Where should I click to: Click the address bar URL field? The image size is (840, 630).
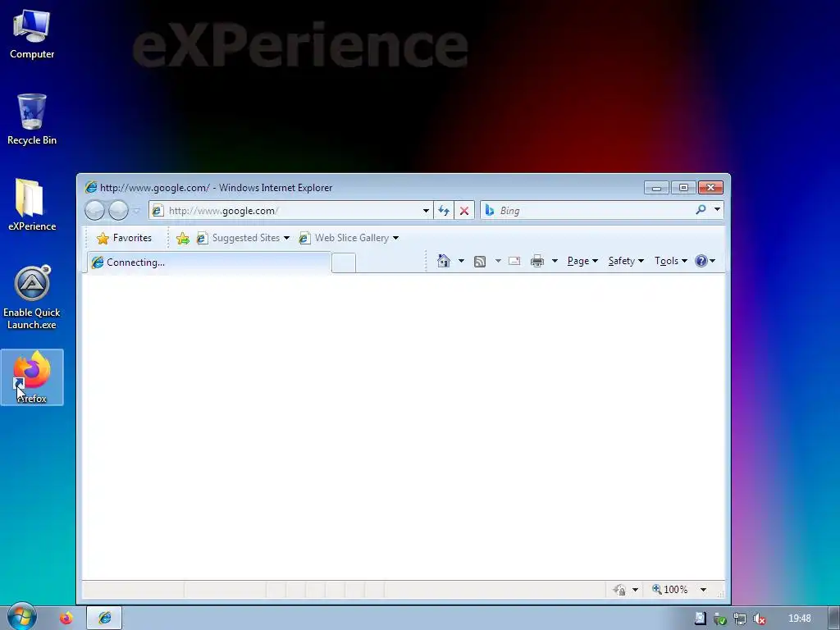point(293,211)
